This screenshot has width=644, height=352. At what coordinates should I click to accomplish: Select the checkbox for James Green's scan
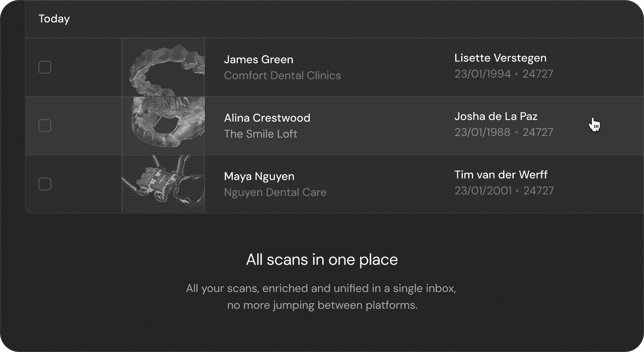(45, 67)
